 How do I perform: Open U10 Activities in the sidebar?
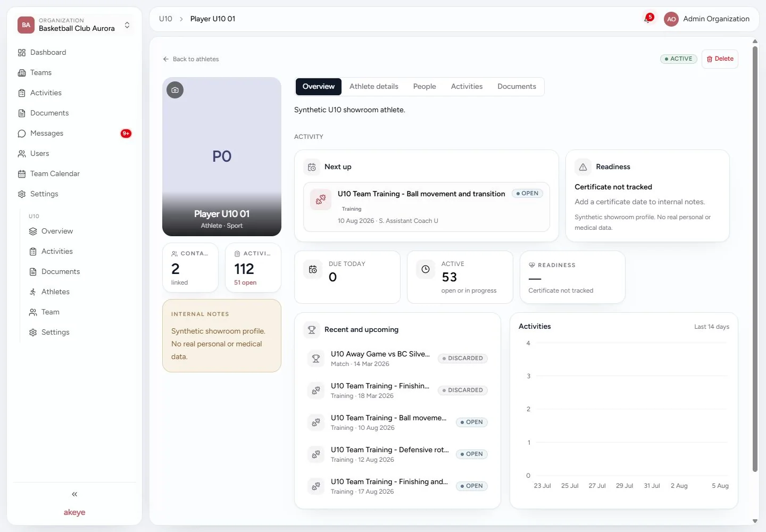point(80,252)
